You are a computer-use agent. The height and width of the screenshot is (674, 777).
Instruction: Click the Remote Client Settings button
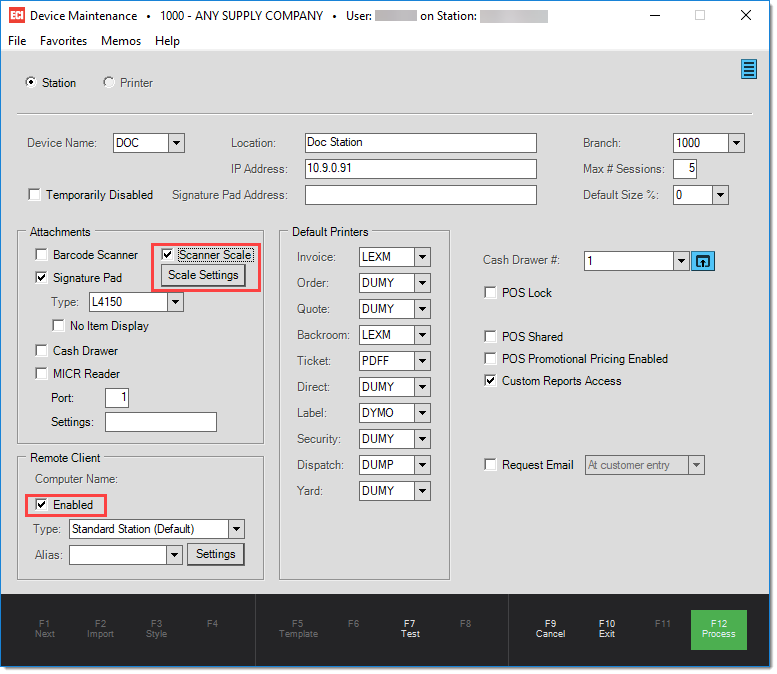pyautogui.click(x=217, y=556)
